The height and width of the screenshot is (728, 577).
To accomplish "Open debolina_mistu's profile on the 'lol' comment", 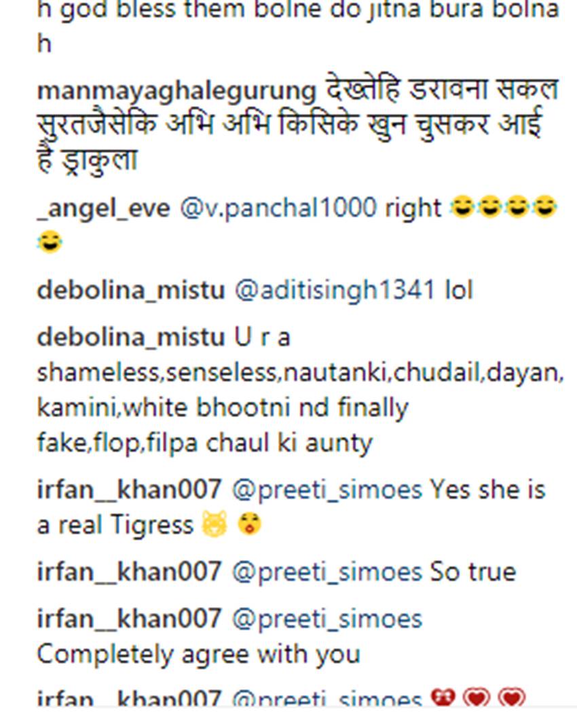I will pyautogui.click(x=130, y=291).
